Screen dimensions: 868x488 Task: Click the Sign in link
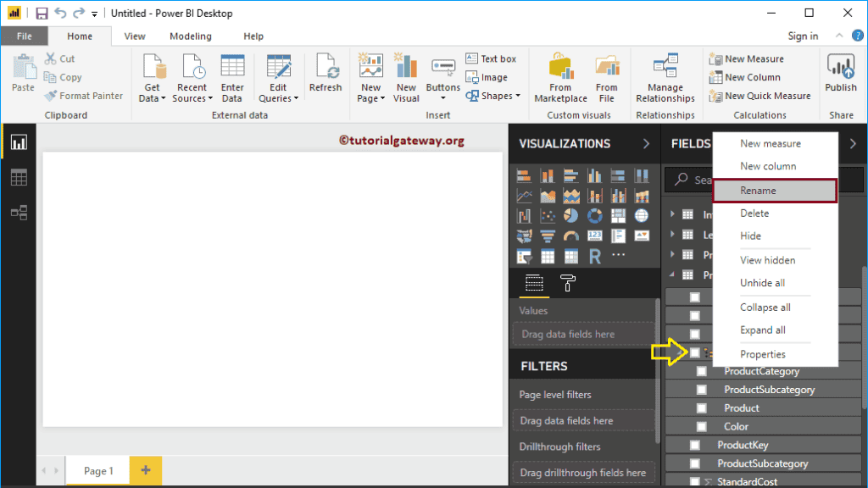click(803, 36)
